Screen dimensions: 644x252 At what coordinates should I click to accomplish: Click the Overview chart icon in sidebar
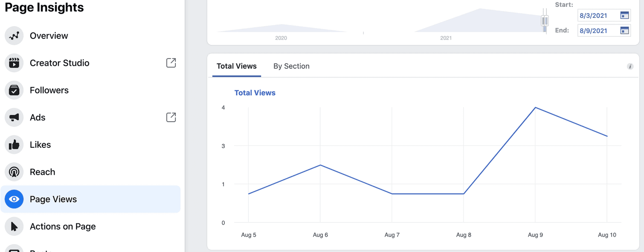(x=14, y=35)
